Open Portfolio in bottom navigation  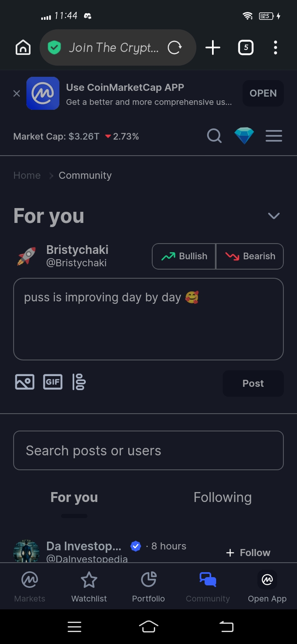coord(148,587)
